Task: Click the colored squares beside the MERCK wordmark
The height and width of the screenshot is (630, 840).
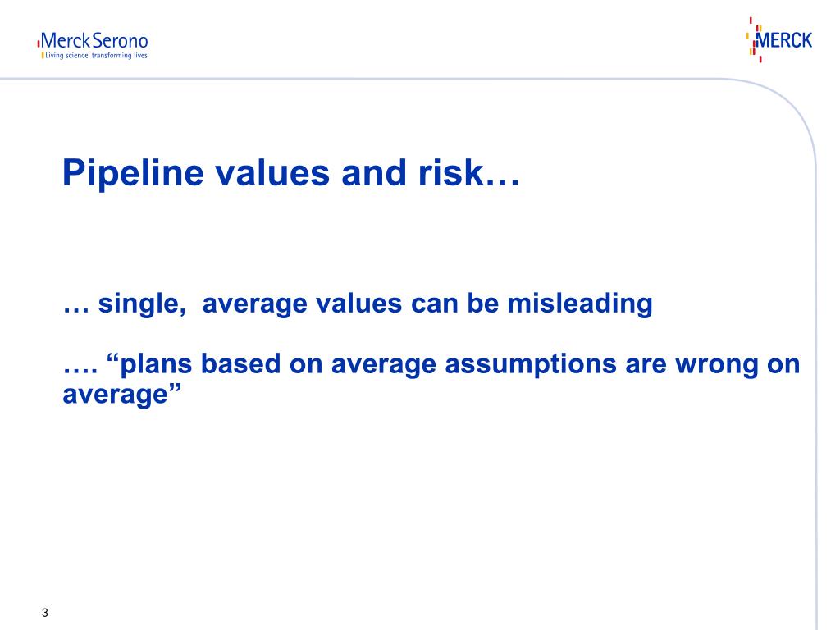Action: coord(755,40)
